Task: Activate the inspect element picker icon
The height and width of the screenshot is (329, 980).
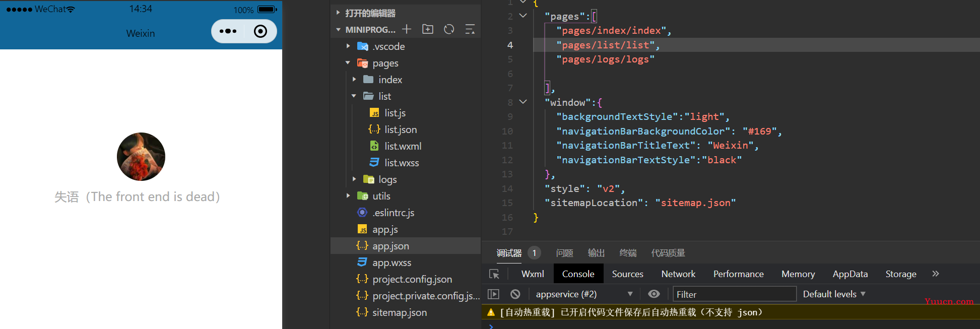Action: 494,274
